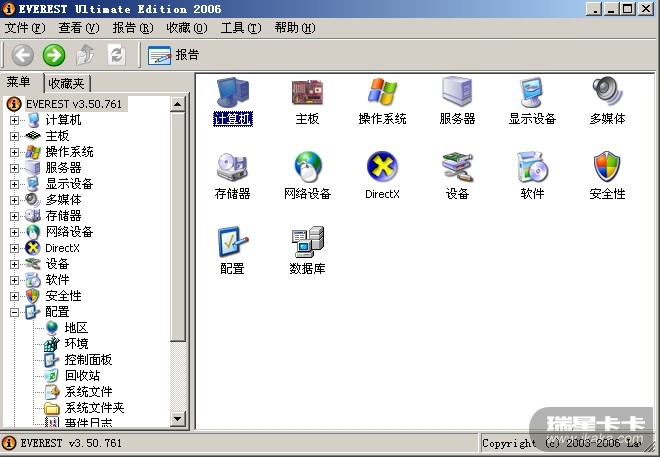This screenshot has height=457, width=660.
Task: Select 系统文件夹 folder item in the tree
Action: point(84,408)
